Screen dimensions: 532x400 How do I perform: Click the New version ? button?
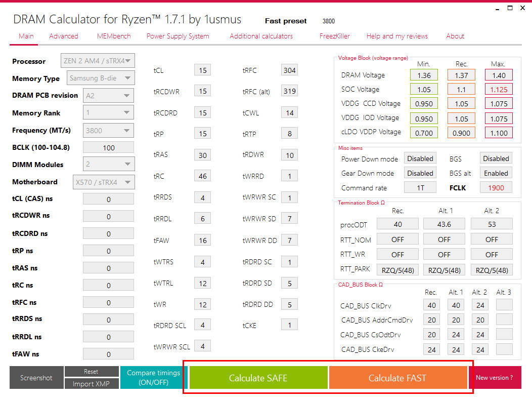tap(495, 378)
